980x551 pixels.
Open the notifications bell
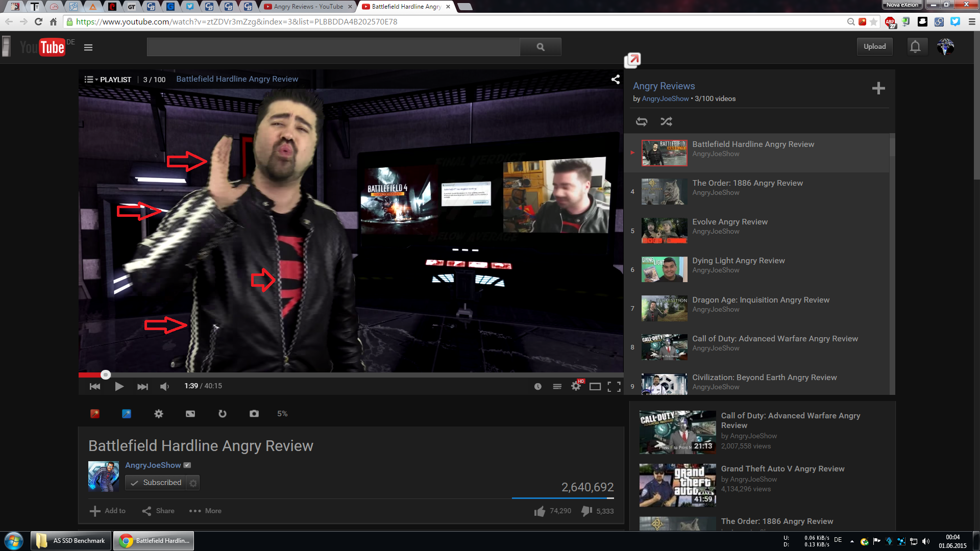(x=915, y=47)
